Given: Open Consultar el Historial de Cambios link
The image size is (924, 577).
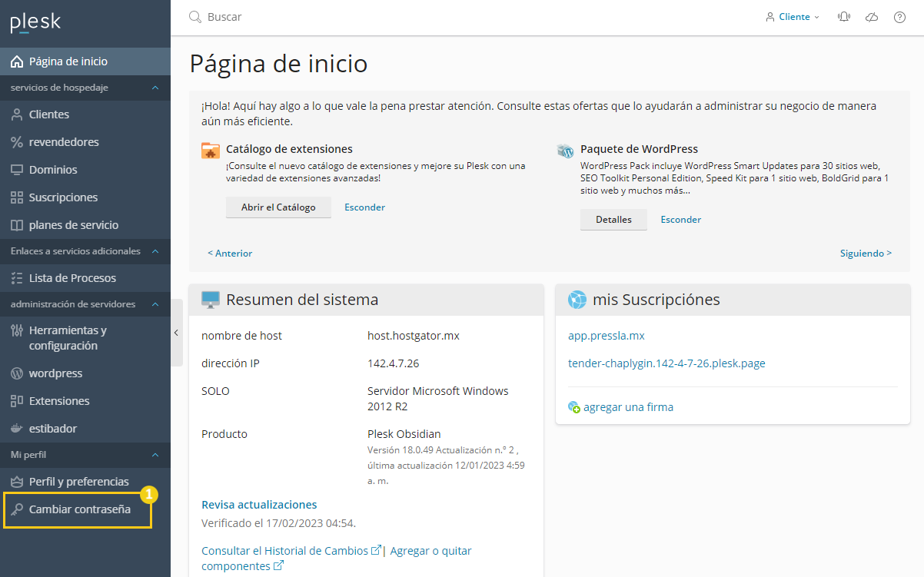Looking at the screenshot, I should [x=291, y=551].
